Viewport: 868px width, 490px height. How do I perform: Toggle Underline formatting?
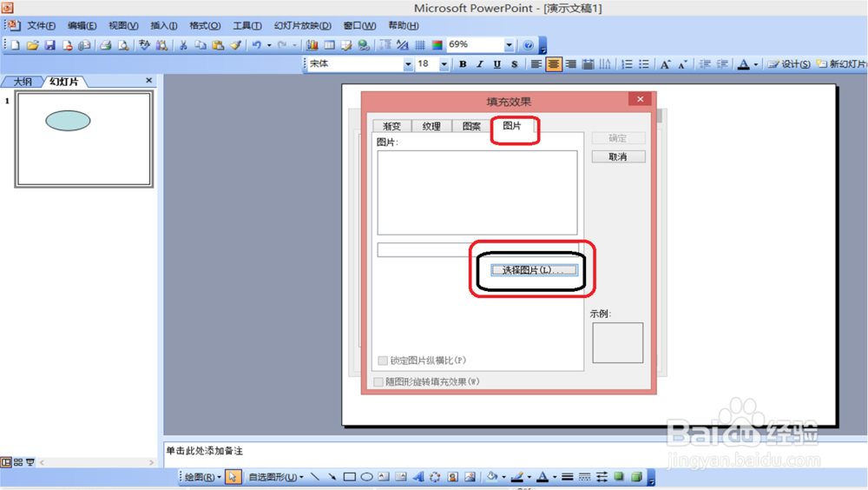click(497, 64)
